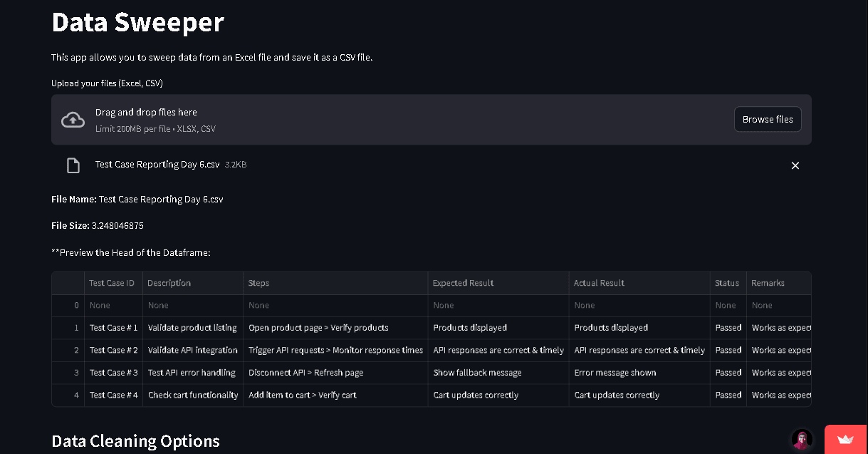Click row index 0 in the dataframe
The height and width of the screenshot is (454, 868).
[68, 305]
